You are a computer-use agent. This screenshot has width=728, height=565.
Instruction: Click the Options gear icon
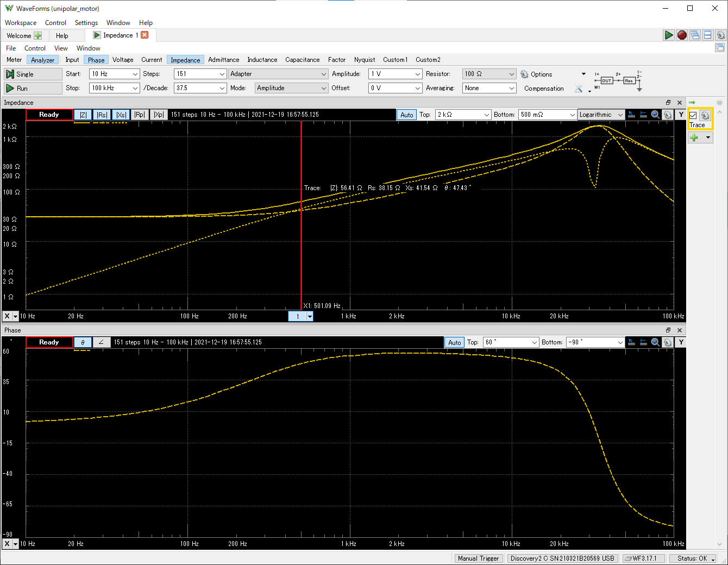click(x=524, y=74)
